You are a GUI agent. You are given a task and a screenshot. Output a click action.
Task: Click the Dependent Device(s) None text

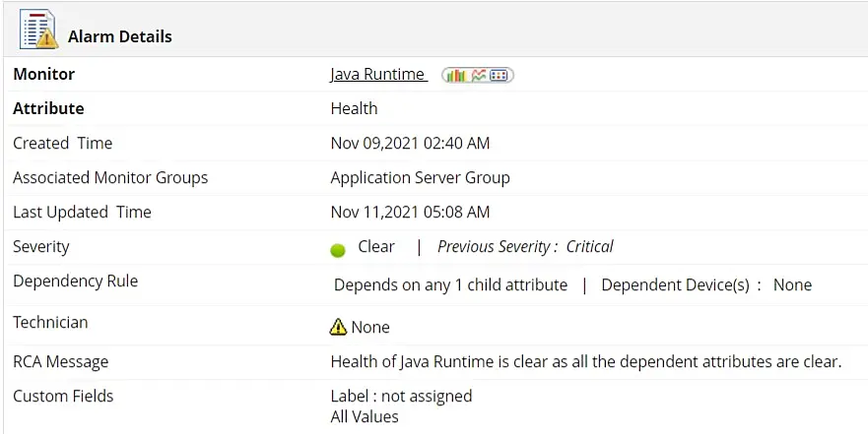pos(706,285)
